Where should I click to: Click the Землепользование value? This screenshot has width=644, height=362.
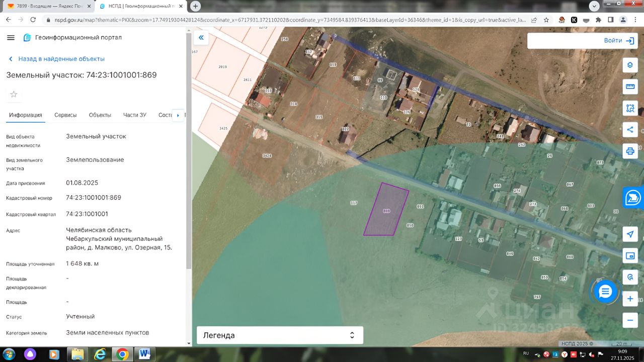(x=95, y=160)
